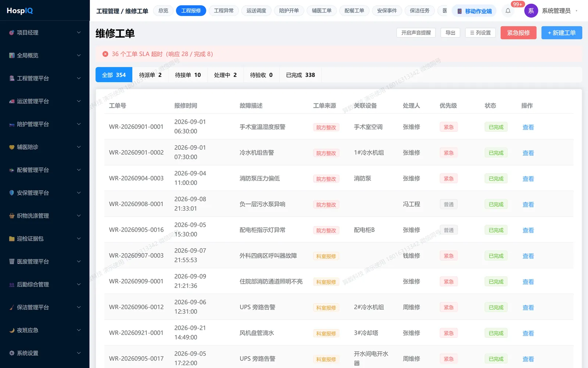Viewport: 588px width, 368px height.
Task: Click the 辅医陪诊 sidebar icon
Action: click(12, 147)
